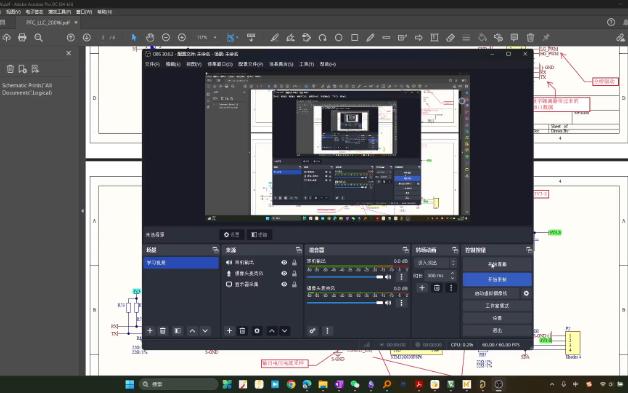Screen dimensions: 628x393
Task: Open OBS File menu
Action: click(152, 64)
